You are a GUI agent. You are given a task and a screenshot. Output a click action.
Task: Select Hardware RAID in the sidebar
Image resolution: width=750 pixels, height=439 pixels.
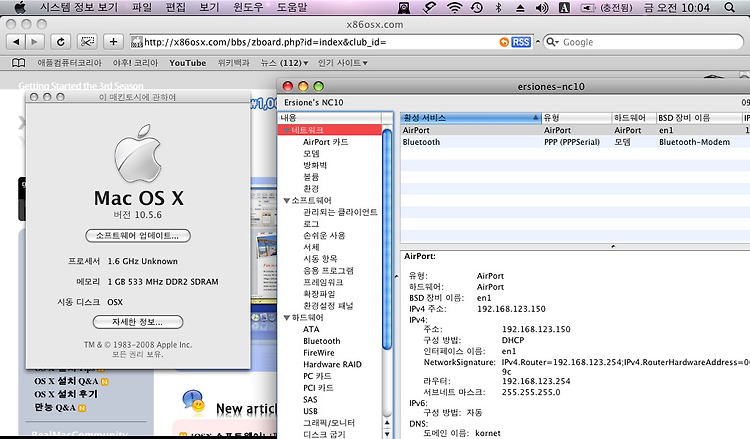pos(332,364)
